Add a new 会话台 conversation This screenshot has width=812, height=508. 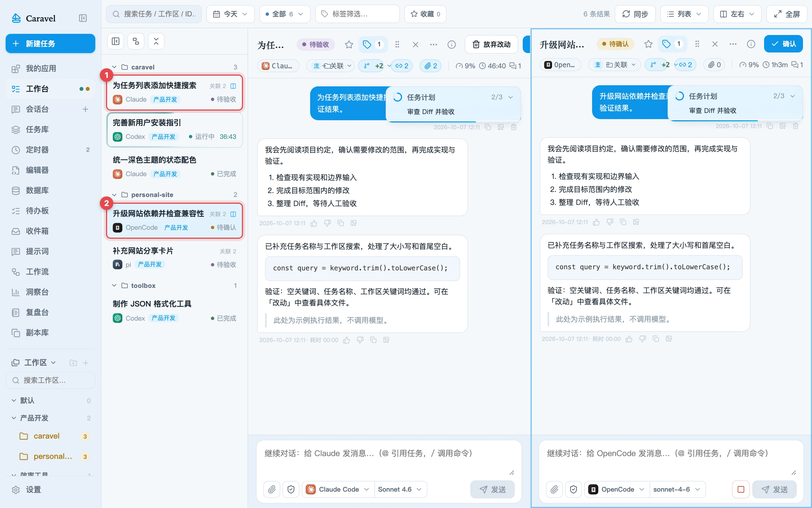[85, 109]
